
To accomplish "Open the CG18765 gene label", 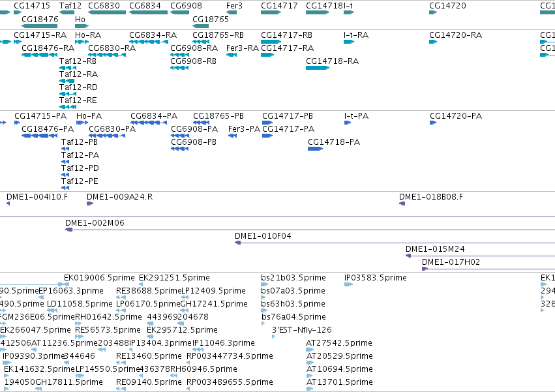I will [x=211, y=19].
